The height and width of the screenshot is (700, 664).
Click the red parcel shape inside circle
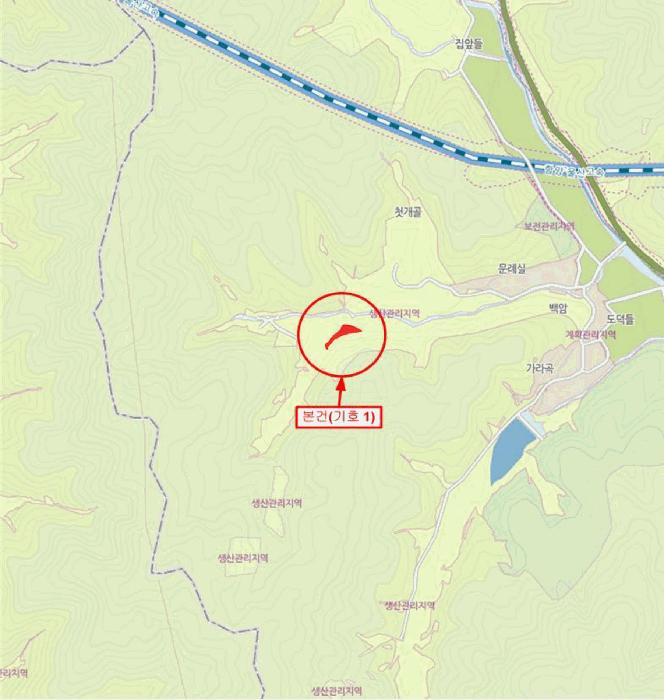(x=342, y=335)
